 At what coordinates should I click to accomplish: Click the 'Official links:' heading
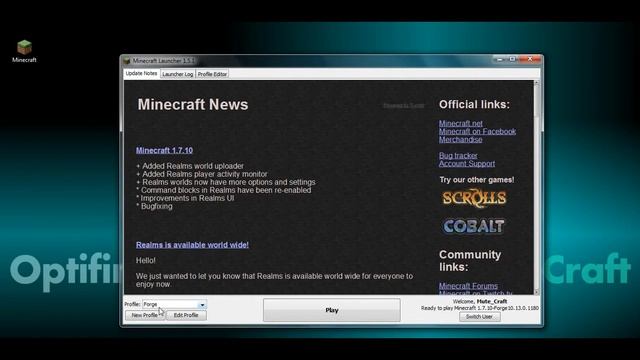(474, 104)
